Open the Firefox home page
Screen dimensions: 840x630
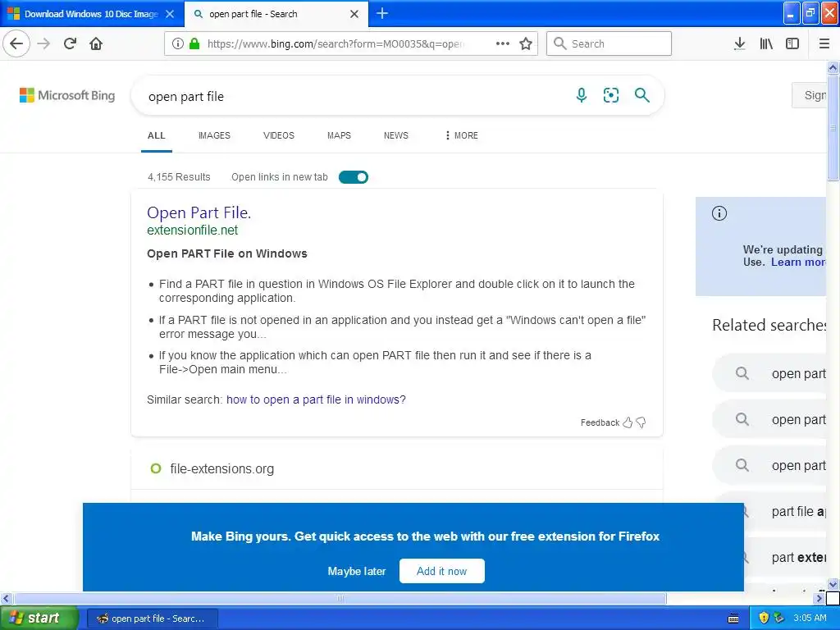(x=96, y=43)
